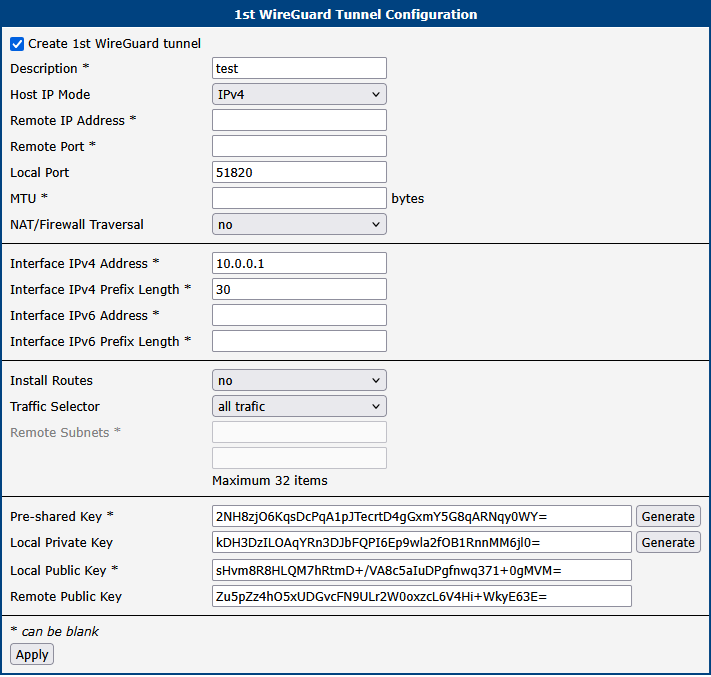711x677 pixels.
Task: Generate a new Pre-shared Key
Action: coord(668,516)
